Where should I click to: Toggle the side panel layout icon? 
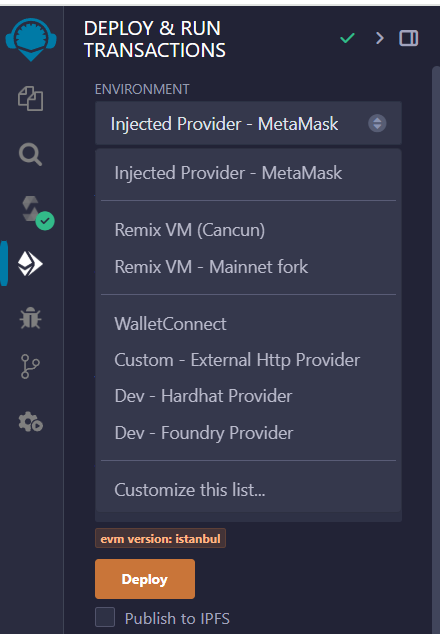click(408, 38)
